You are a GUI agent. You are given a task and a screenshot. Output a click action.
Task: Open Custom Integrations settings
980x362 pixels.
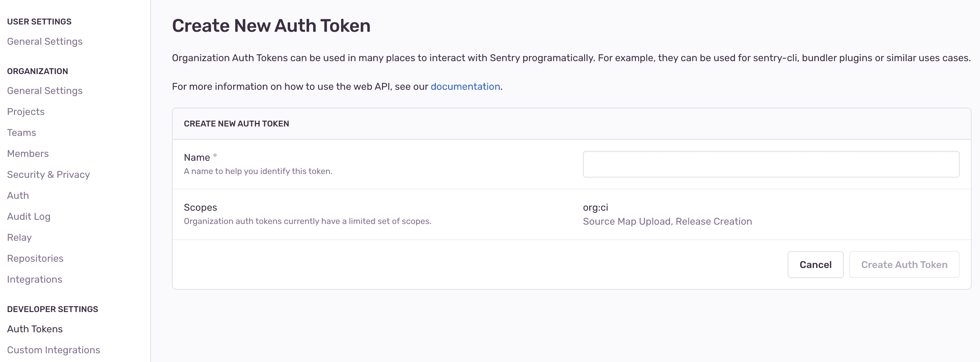tap(53, 350)
